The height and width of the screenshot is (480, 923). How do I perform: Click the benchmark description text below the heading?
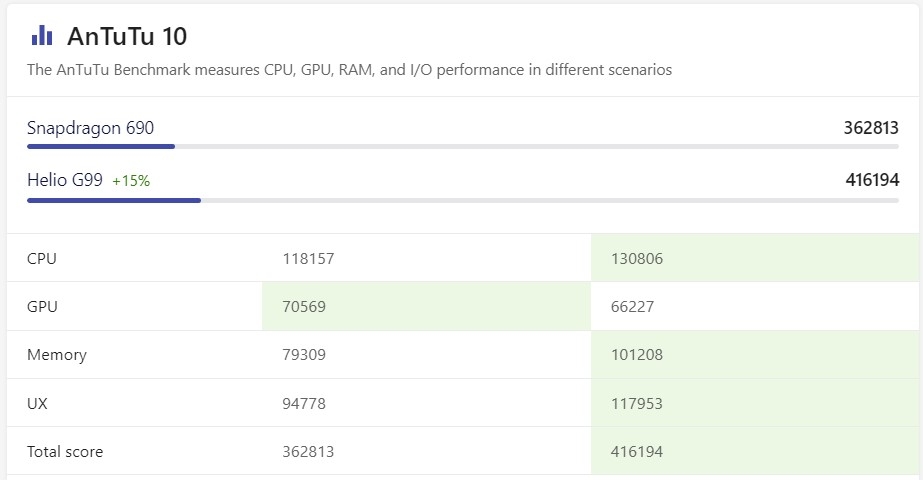349,70
